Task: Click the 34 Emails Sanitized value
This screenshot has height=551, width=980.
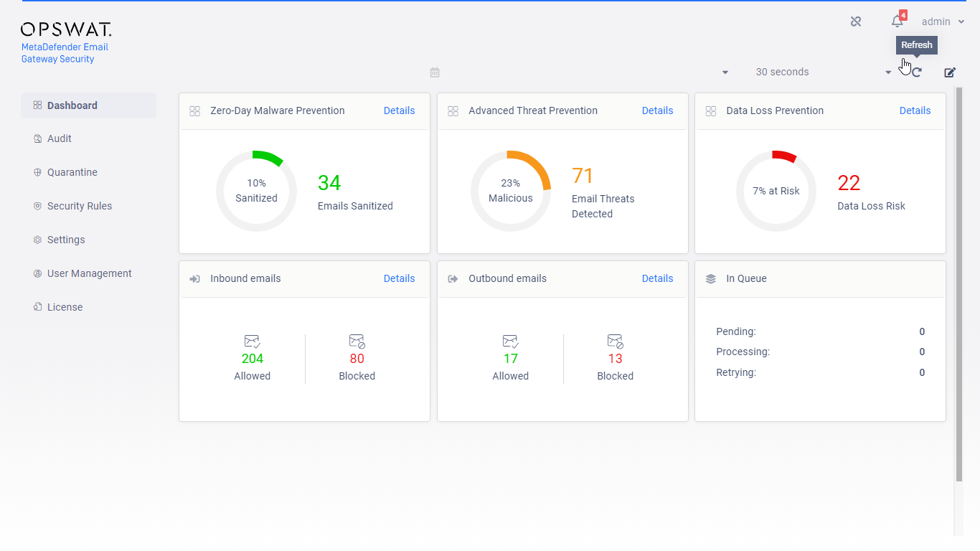Action: 329,183
